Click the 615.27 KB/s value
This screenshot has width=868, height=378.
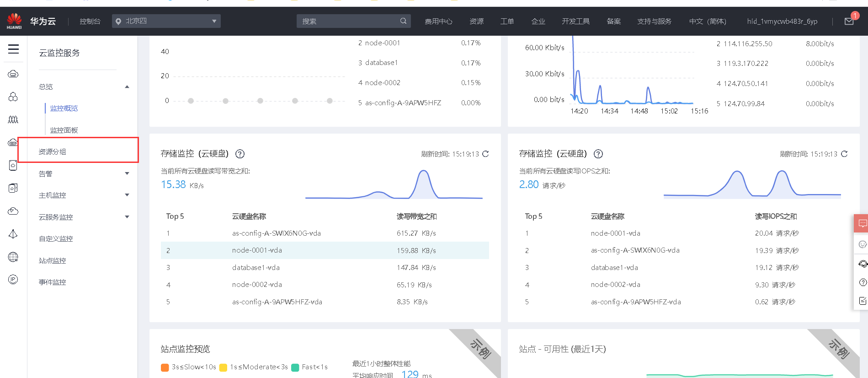coord(416,233)
